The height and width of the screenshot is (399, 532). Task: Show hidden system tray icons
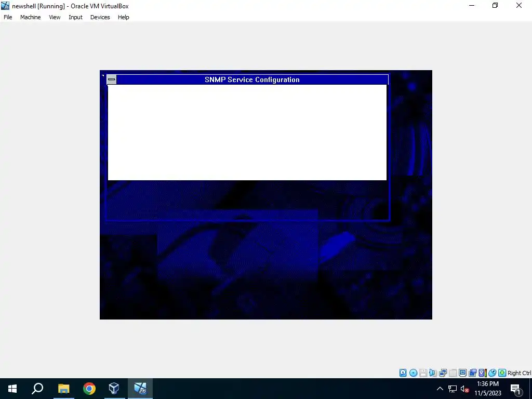pyautogui.click(x=440, y=389)
